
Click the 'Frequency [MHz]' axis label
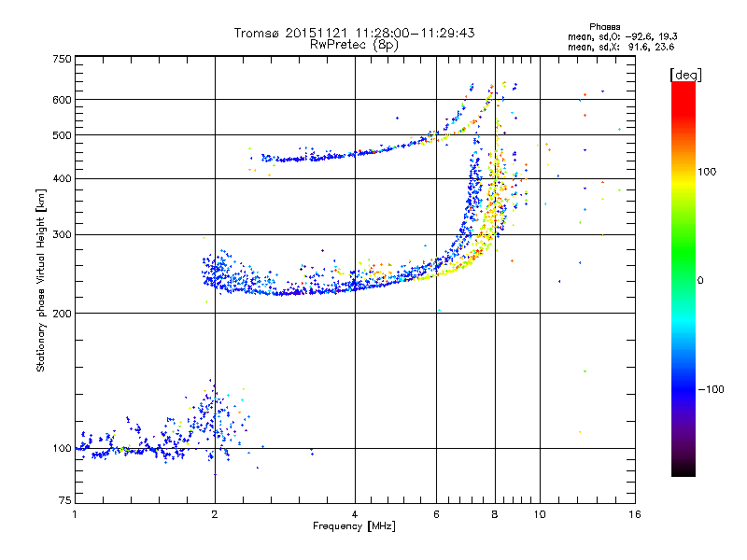tap(354, 526)
